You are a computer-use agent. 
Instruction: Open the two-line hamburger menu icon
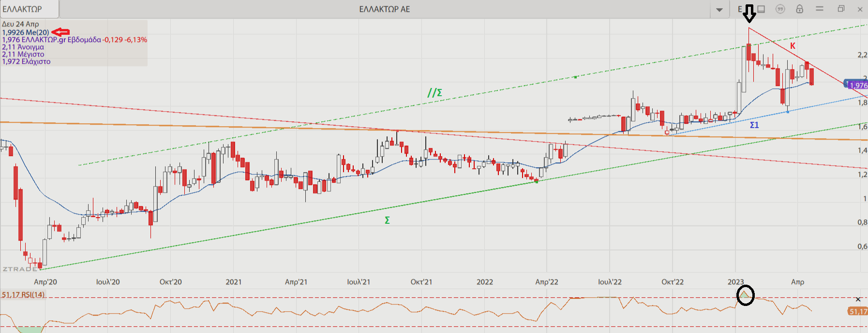(x=819, y=9)
